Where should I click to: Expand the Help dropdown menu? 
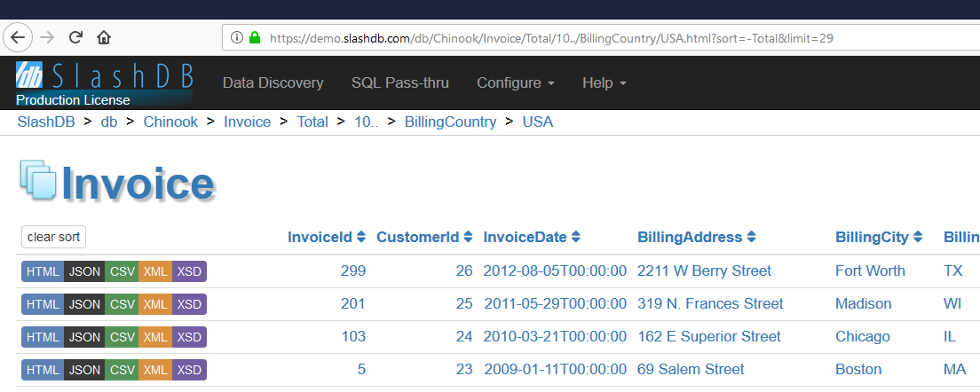(605, 83)
